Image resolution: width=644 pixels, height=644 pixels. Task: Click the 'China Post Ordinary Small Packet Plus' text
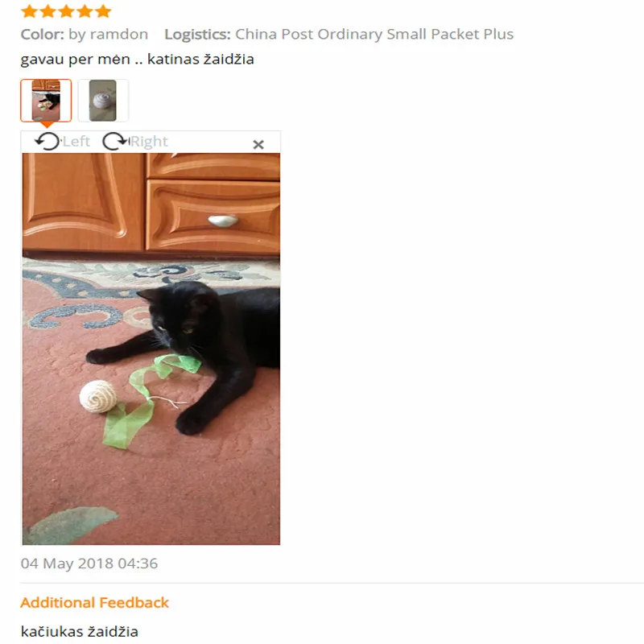pyautogui.click(x=374, y=34)
